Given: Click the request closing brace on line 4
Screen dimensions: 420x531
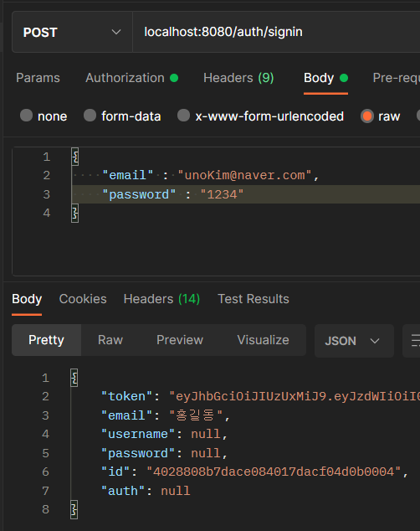Looking at the screenshot, I should click(75, 213).
